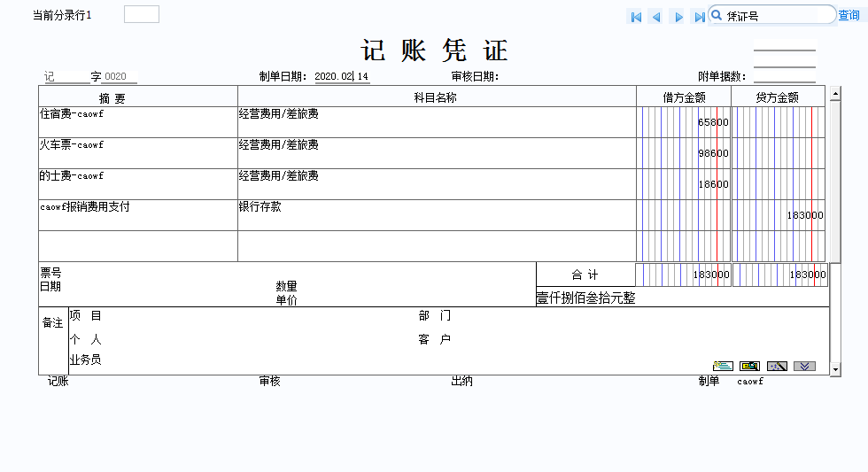Click the debit amount 65800

point(713,122)
